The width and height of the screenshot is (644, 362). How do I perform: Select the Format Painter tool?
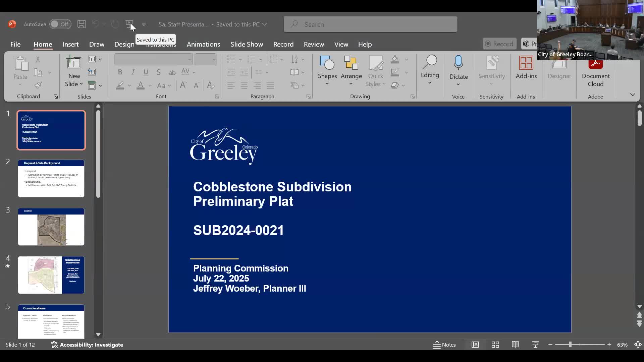(39, 85)
